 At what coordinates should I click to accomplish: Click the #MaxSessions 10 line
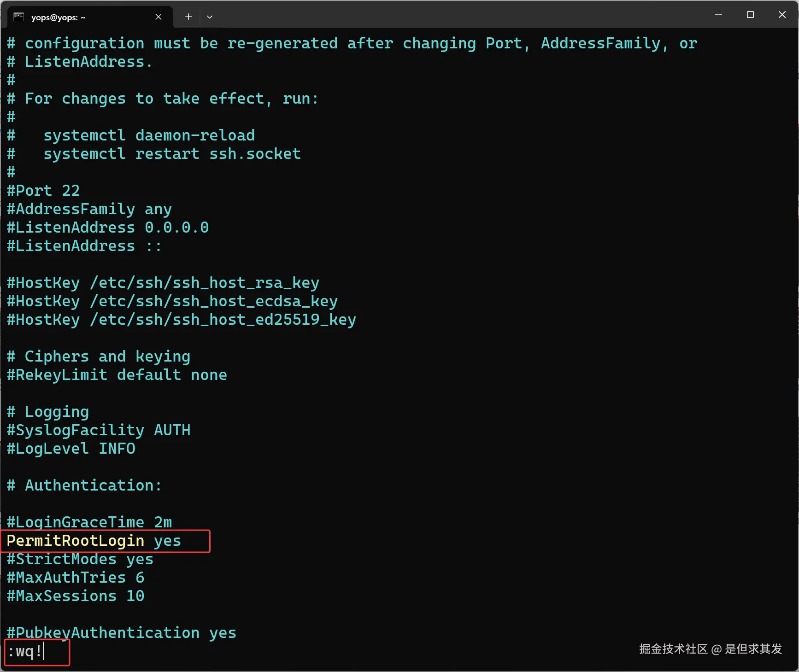(75, 596)
